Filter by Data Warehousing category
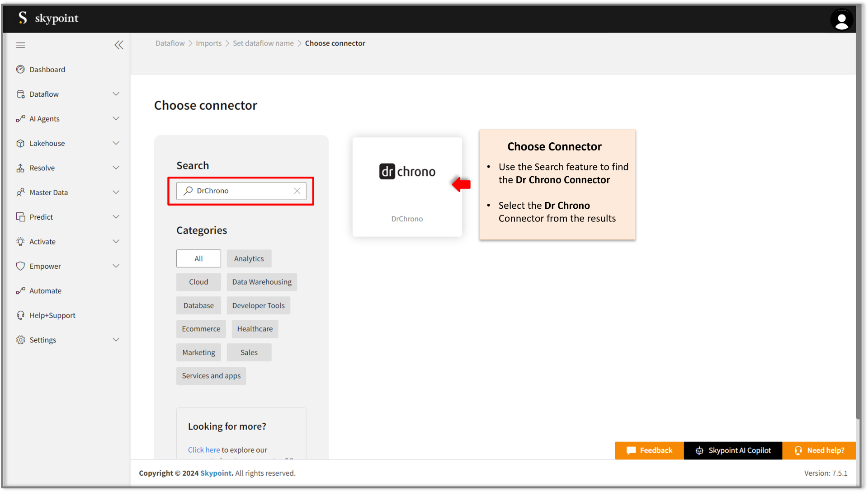This screenshot has height=492, width=868. coord(262,282)
